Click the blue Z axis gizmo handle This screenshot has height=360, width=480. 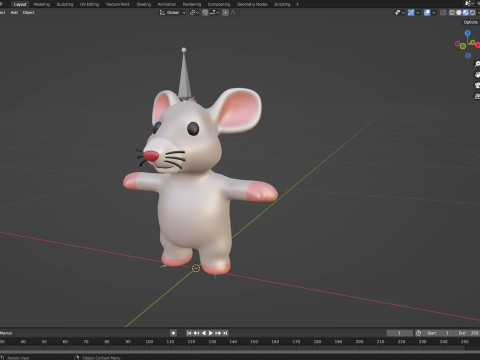[468, 33]
